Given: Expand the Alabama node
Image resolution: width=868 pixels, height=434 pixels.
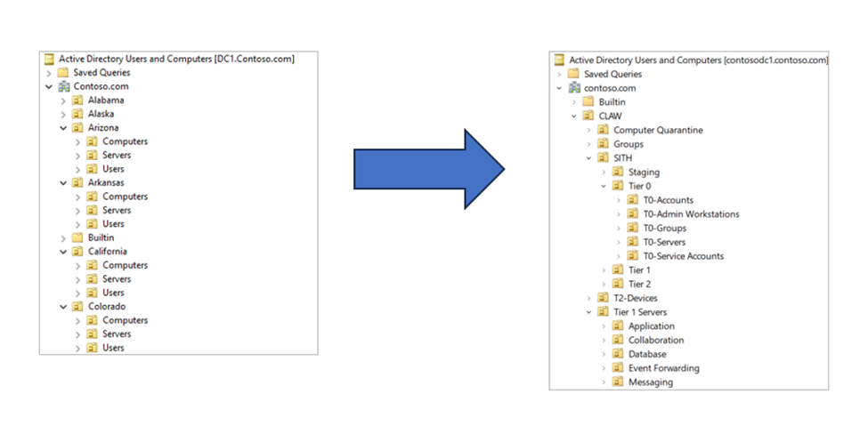Looking at the screenshot, I should tap(63, 100).
